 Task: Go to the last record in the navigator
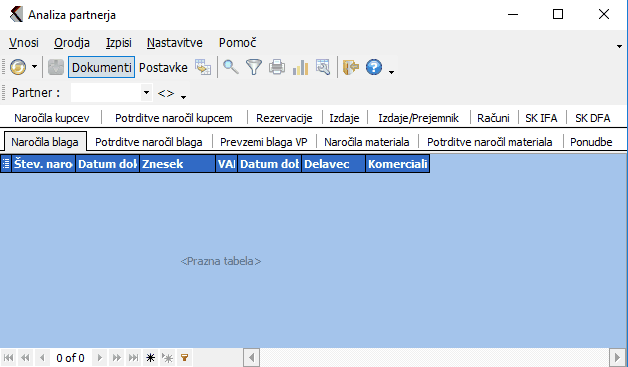click(133, 357)
